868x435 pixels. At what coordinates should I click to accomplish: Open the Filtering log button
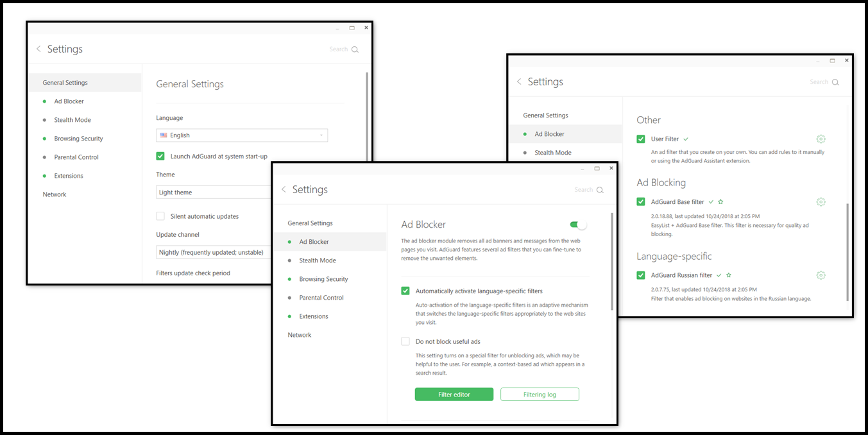coord(540,395)
